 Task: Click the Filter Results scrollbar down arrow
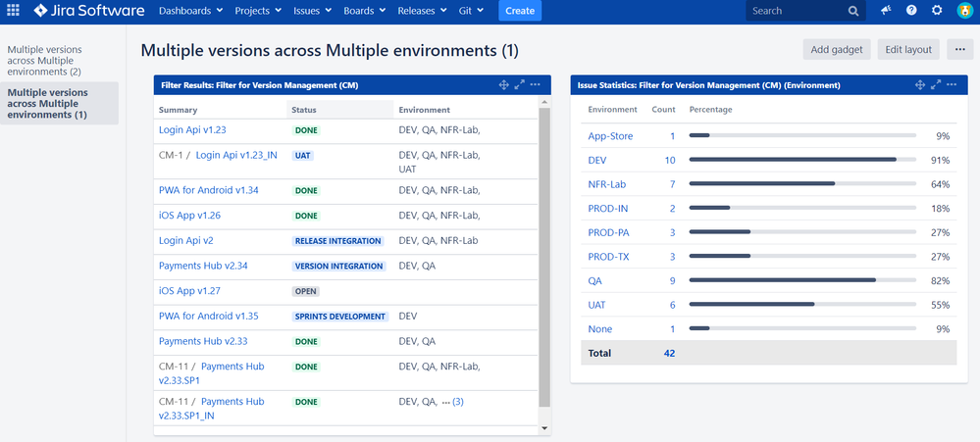tap(545, 428)
